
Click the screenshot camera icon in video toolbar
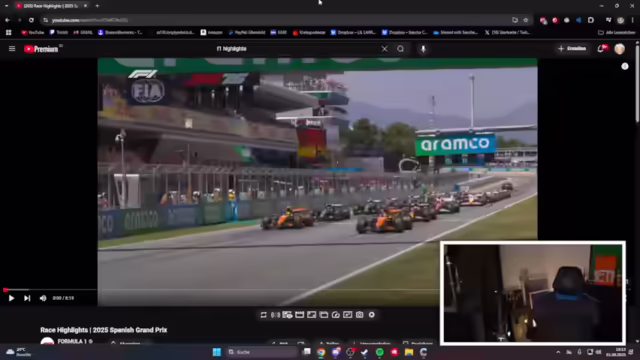pos(359,315)
